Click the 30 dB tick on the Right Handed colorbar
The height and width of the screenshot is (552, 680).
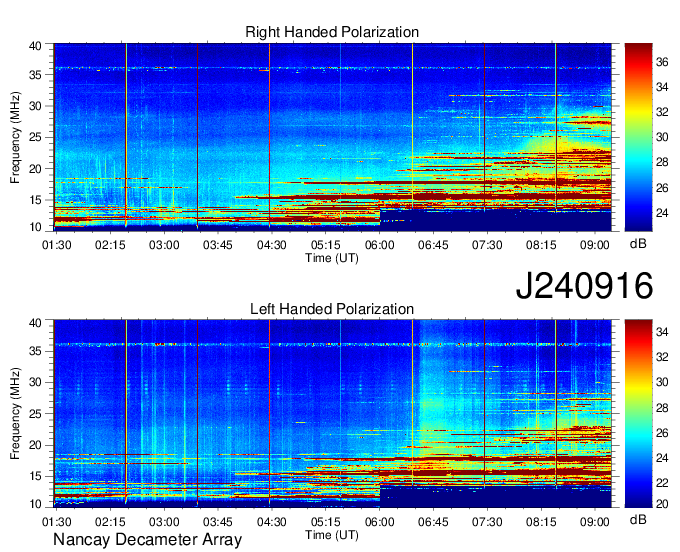pos(662,137)
